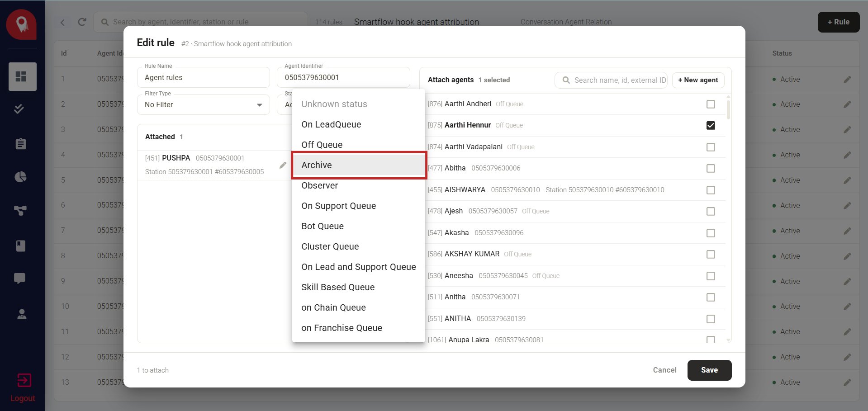Check the Aarthi Vadapalani checkbox
The height and width of the screenshot is (411, 868).
pos(711,147)
